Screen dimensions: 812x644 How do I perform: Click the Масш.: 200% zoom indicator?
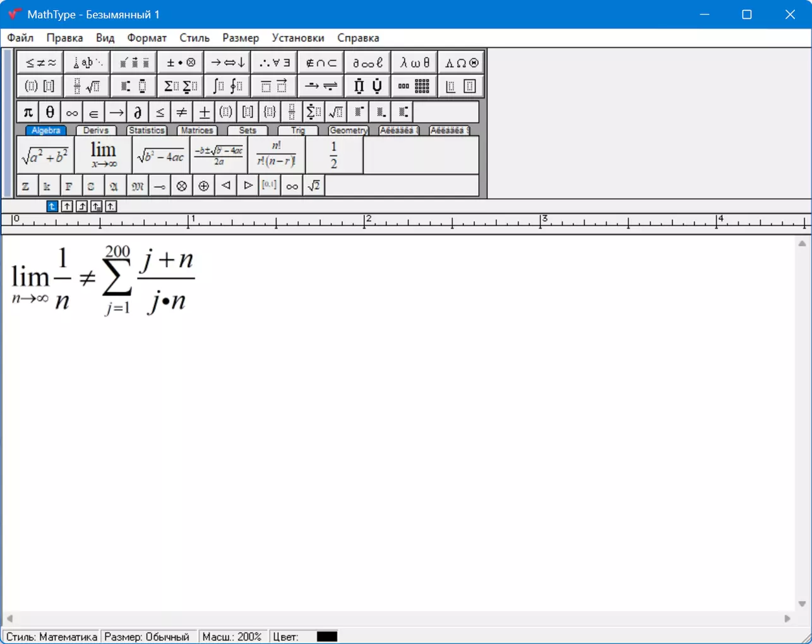(232, 636)
